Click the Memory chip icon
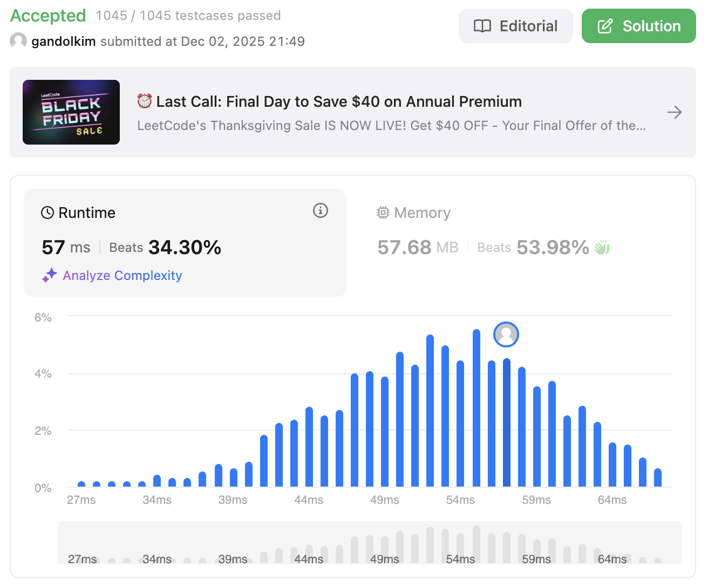This screenshot has width=708, height=588. 383,213
